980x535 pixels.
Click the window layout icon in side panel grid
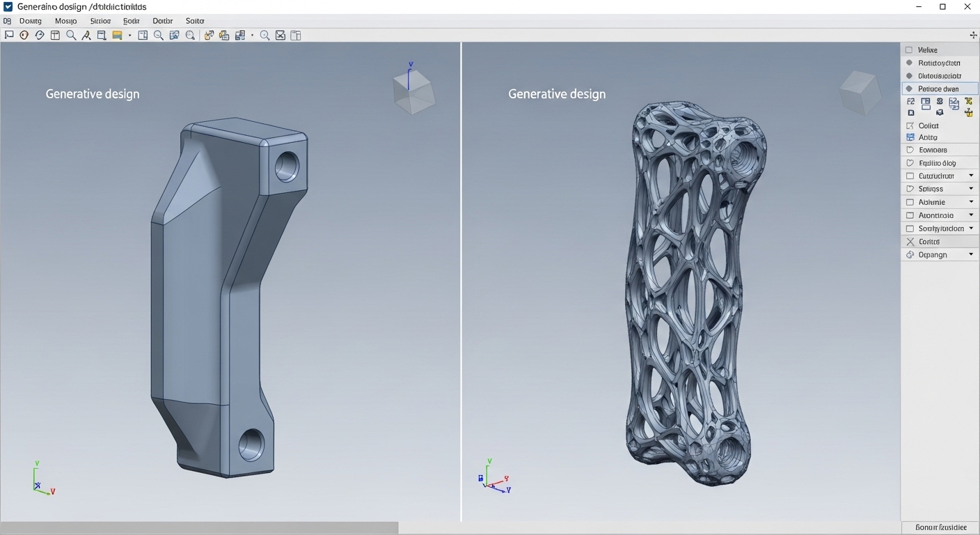tap(926, 104)
